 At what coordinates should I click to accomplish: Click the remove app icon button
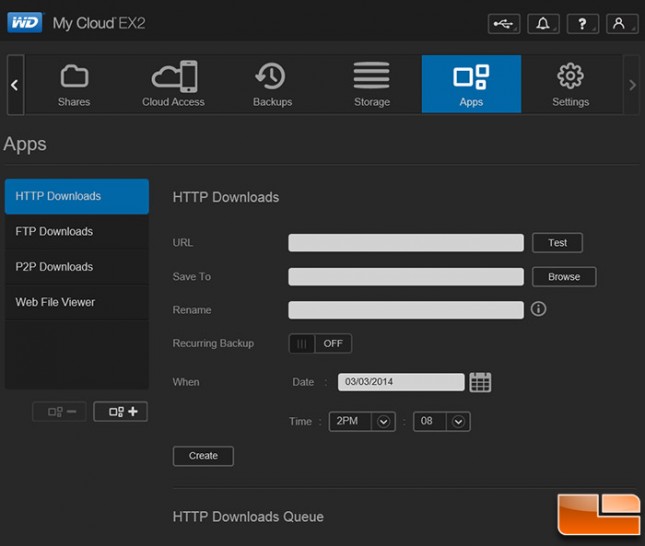pos(60,411)
